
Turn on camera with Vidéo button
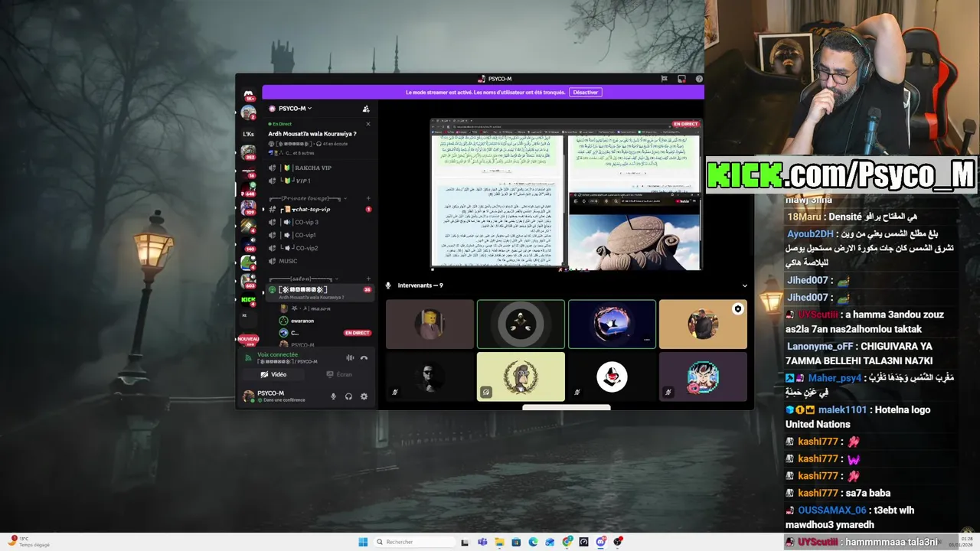[x=273, y=374]
